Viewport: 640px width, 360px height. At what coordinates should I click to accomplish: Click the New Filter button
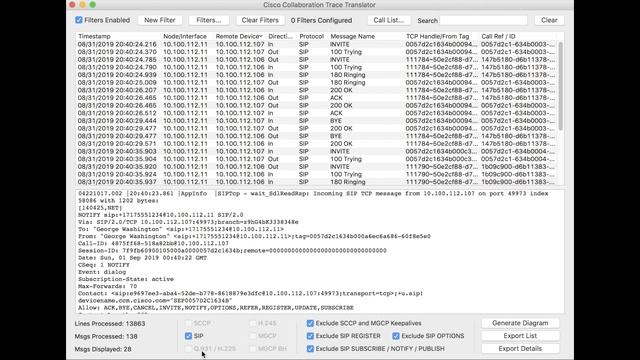click(x=160, y=20)
